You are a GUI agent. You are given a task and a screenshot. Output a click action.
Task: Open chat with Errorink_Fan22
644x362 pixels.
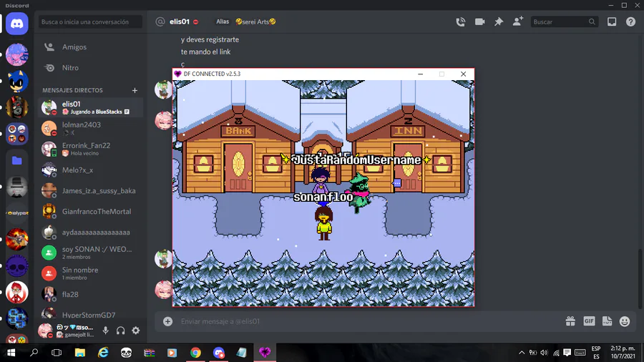[90, 149]
